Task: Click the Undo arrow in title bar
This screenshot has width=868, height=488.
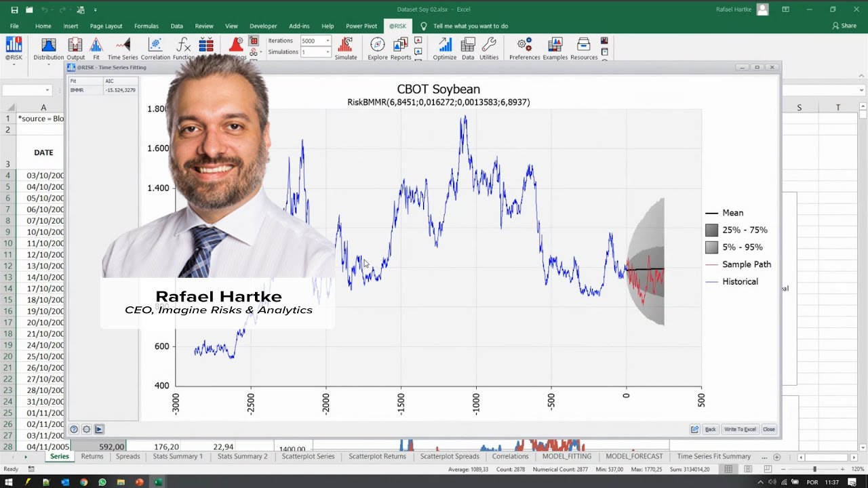Action: [x=45, y=9]
